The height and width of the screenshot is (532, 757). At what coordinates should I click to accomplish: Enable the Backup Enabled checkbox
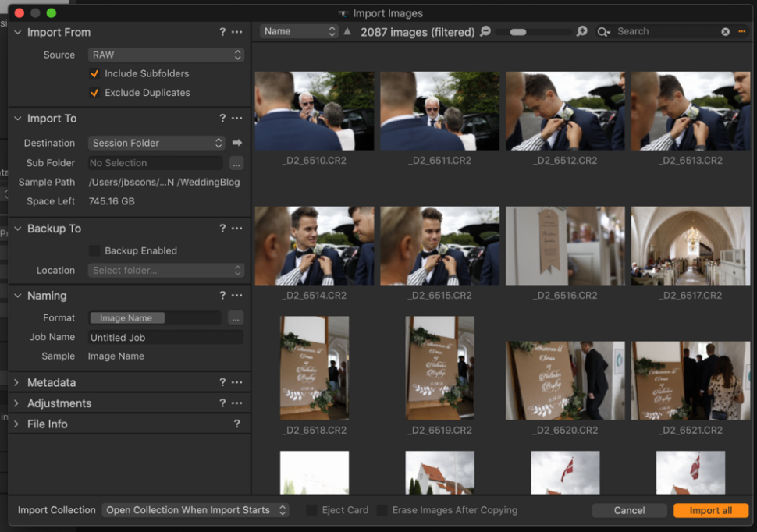[x=94, y=250]
